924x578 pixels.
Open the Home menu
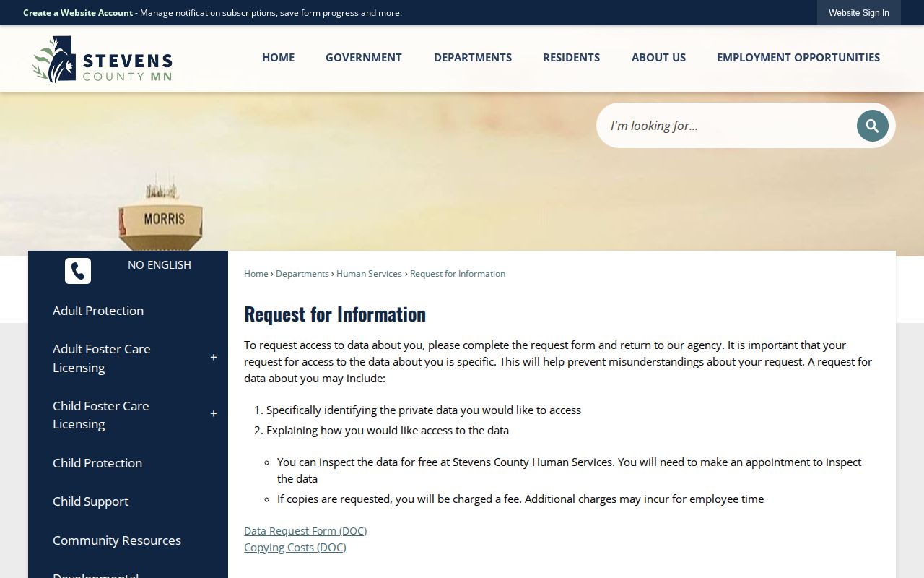click(x=278, y=58)
